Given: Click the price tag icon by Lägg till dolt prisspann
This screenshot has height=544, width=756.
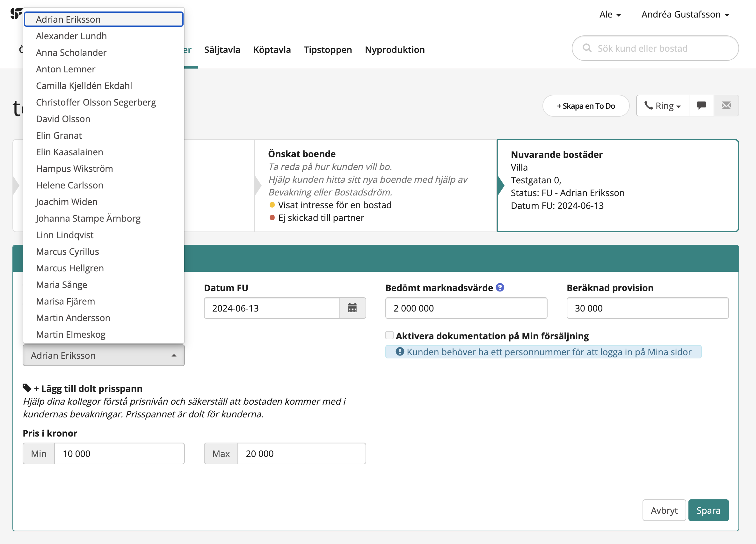Looking at the screenshot, I should 27,388.
